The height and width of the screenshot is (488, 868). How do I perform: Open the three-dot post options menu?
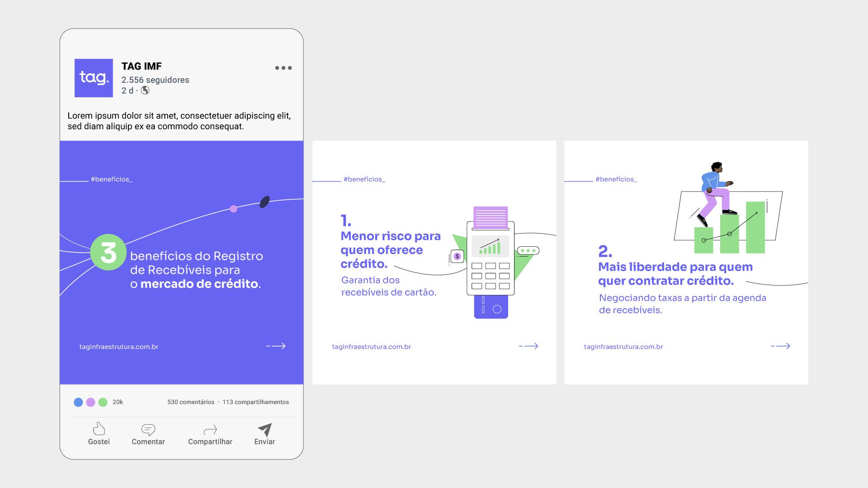coord(283,68)
